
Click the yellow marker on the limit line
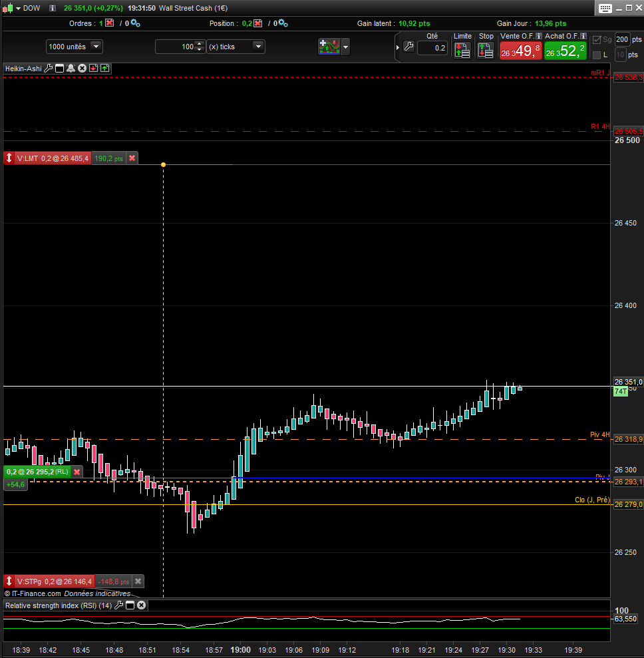(x=163, y=164)
